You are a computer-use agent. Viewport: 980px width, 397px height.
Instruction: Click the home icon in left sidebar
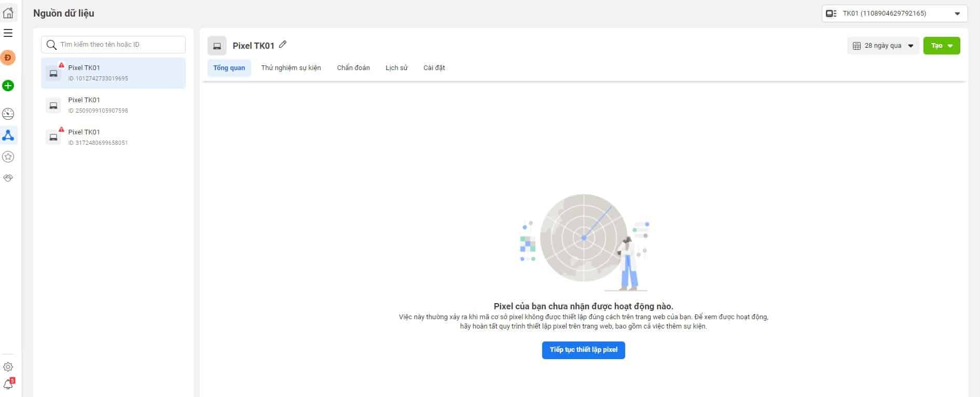tap(8, 13)
